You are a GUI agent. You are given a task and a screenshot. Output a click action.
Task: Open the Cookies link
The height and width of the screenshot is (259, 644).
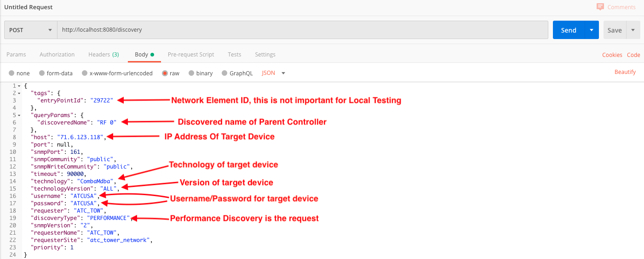coord(612,55)
